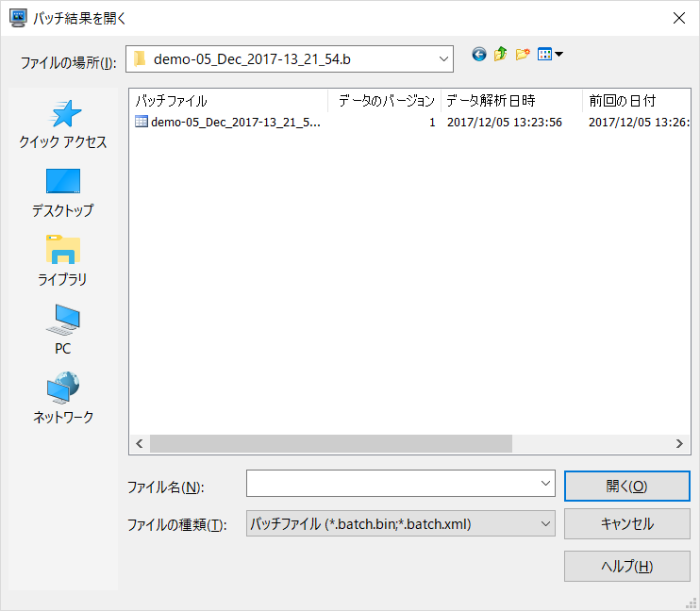Go back to the last folder visited
This screenshot has height=611, width=700.
(479, 55)
